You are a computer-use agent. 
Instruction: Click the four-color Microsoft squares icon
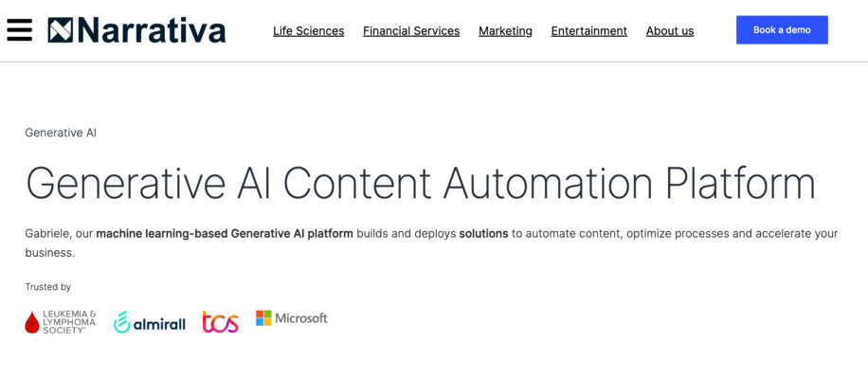tap(263, 317)
